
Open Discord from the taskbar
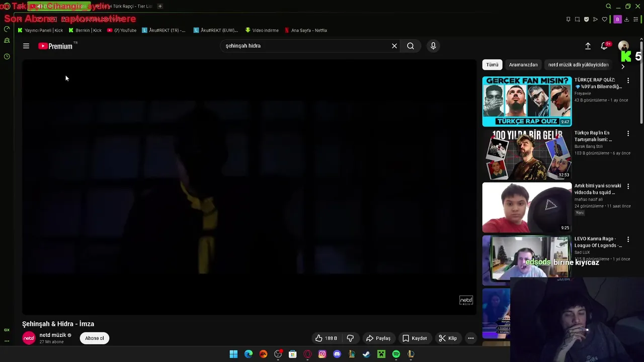[337, 354]
